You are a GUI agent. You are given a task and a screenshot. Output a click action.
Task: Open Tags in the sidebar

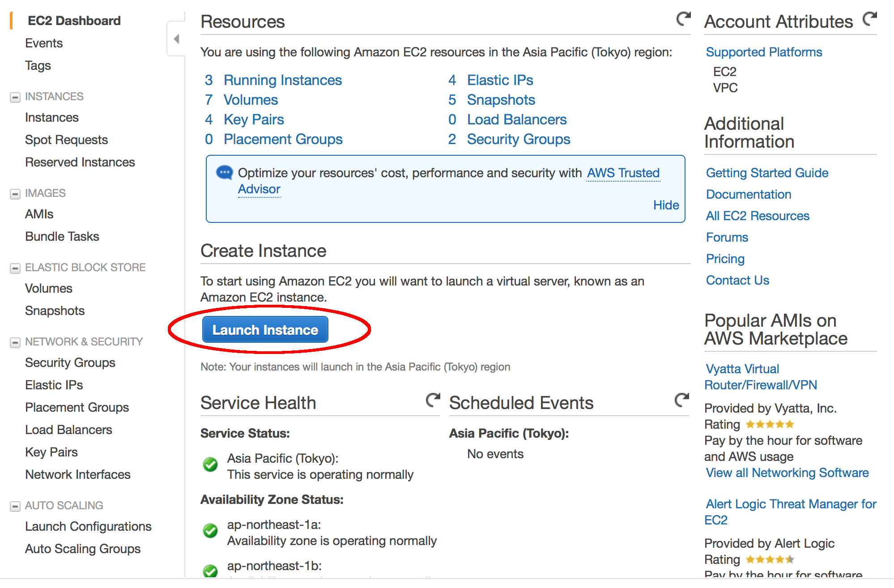pos(38,65)
